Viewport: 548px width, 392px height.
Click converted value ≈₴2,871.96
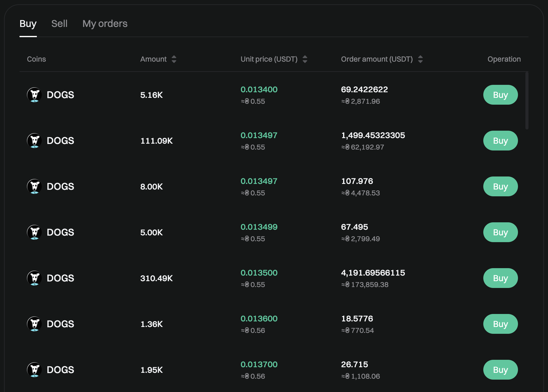coord(360,101)
